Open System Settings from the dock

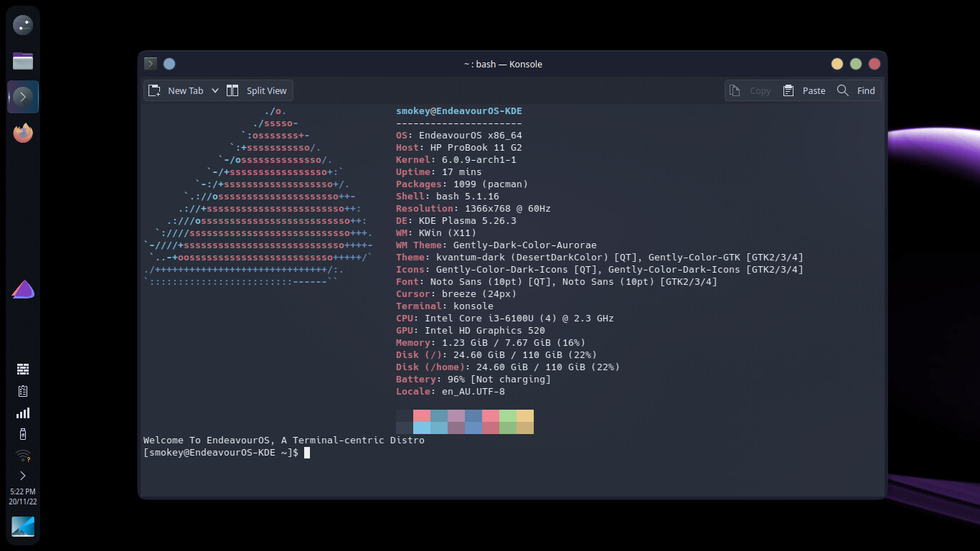tap(23, 25)
